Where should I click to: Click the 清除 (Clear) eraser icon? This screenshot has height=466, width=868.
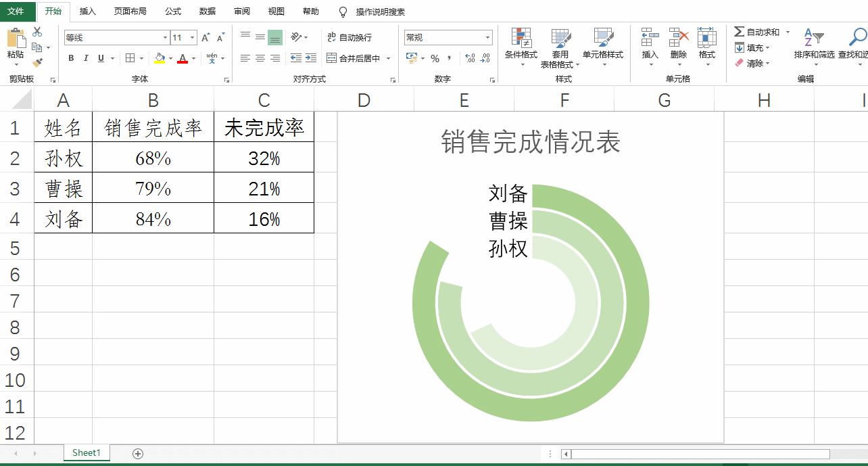click(x=738, y=62)
